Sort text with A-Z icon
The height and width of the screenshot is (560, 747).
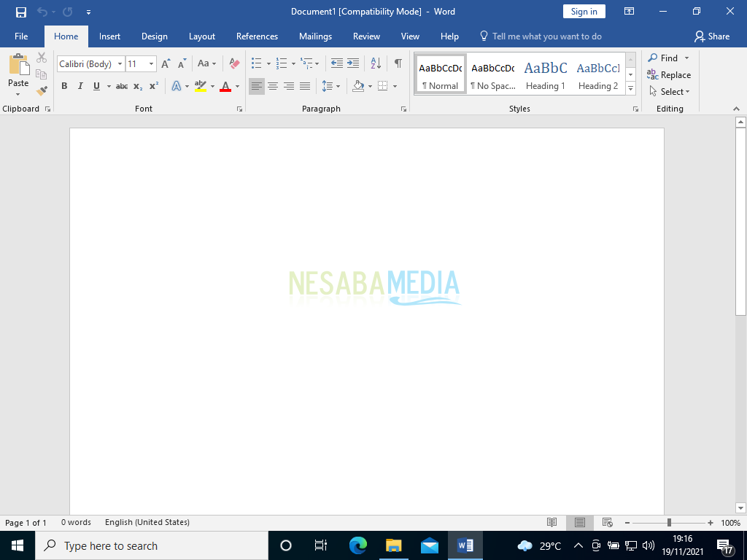(x=376, y=63)
